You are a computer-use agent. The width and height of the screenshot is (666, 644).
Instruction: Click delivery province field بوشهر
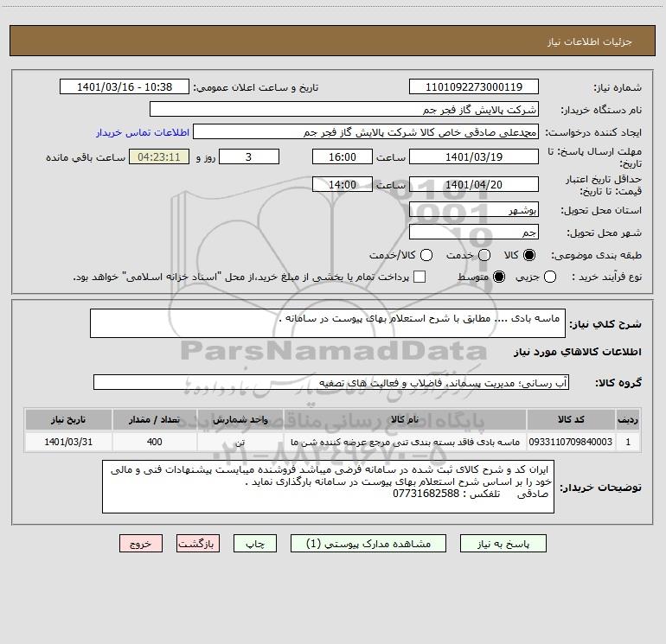click(x=474, y=209)
